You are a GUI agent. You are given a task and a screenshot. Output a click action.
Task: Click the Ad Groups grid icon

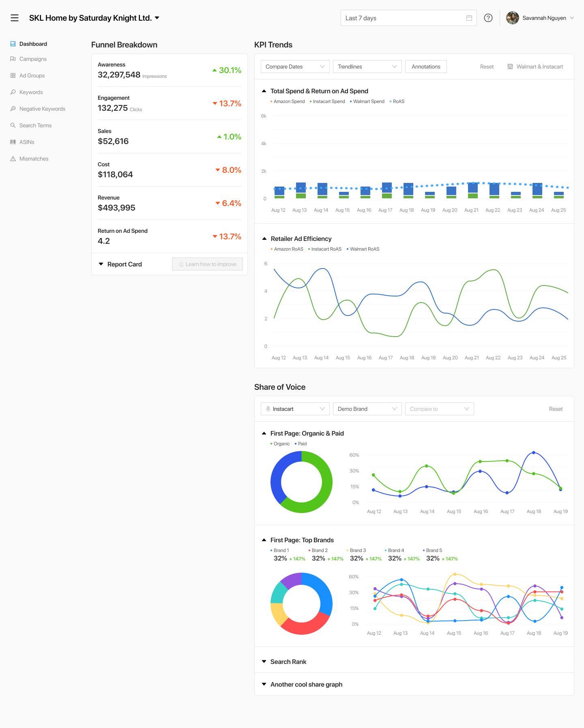(13, 75)
